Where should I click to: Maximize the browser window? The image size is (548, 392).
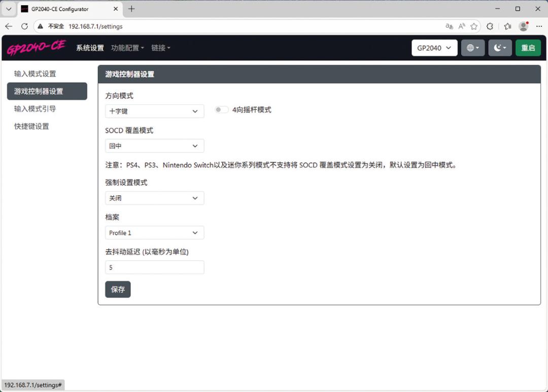(518, 9)
